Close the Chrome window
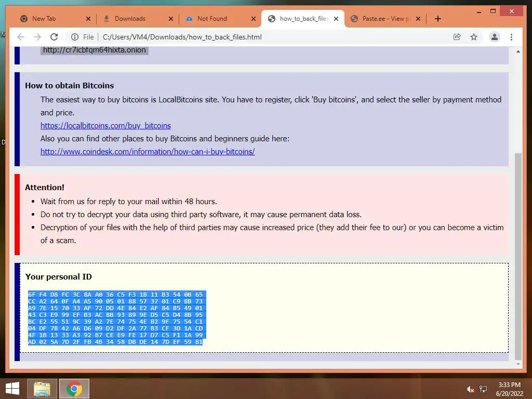The image size is (532, 399). click(512, 11)
